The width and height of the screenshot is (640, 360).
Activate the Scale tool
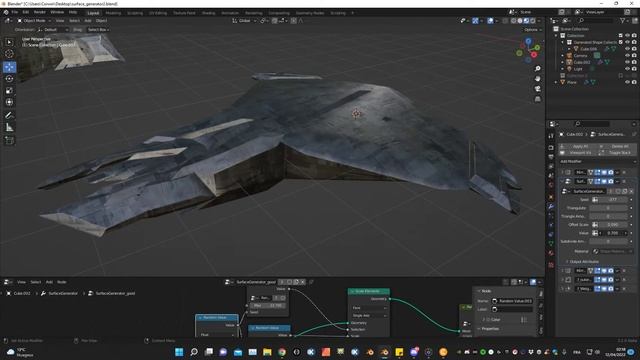click(9, 90)
